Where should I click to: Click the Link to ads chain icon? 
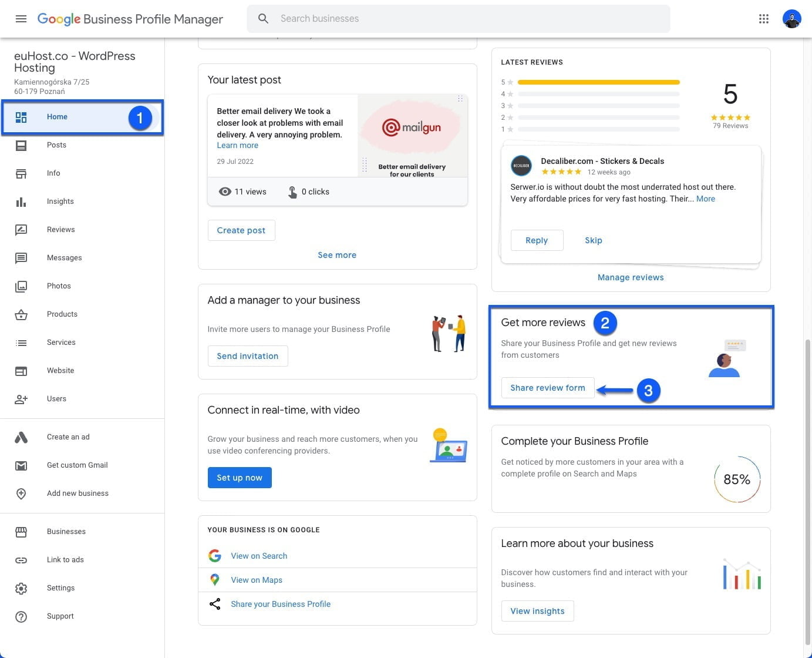click(x=21, y=560)
